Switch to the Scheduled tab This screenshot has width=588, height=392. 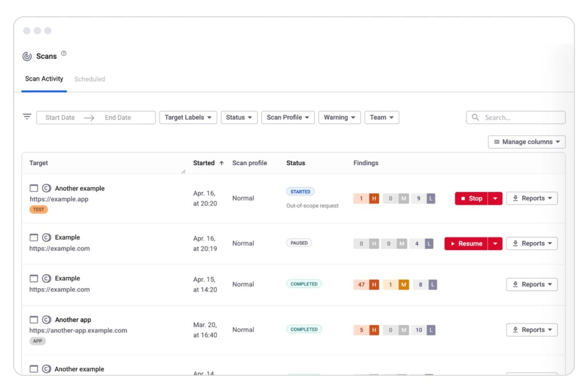pyautogui.click(x=90, y=79)
